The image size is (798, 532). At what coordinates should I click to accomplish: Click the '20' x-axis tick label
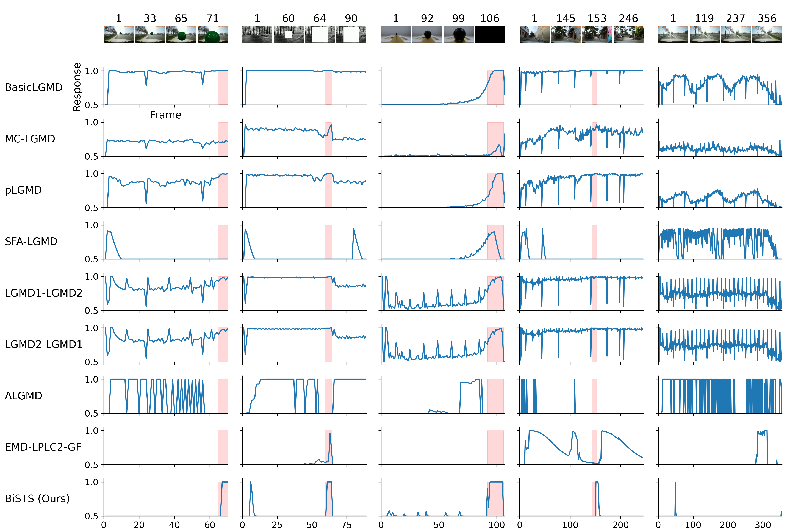[x=139, y=525]
